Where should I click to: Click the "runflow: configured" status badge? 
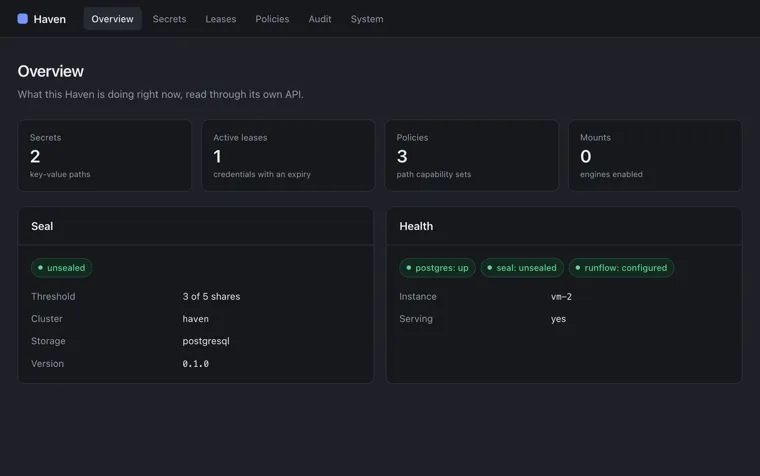(x=621, y=268)
